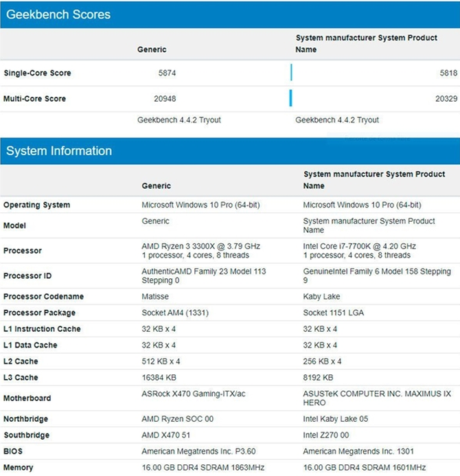Screen dimensions: 460x476
Task: Click Intel Kaby Lake 05 value
Action: pos(335,419)
